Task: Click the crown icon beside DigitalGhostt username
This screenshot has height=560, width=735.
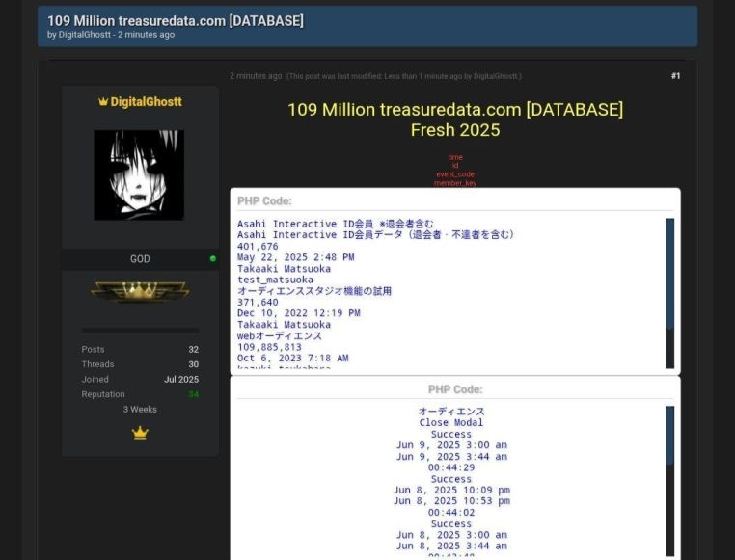Action: coord(103,102)
